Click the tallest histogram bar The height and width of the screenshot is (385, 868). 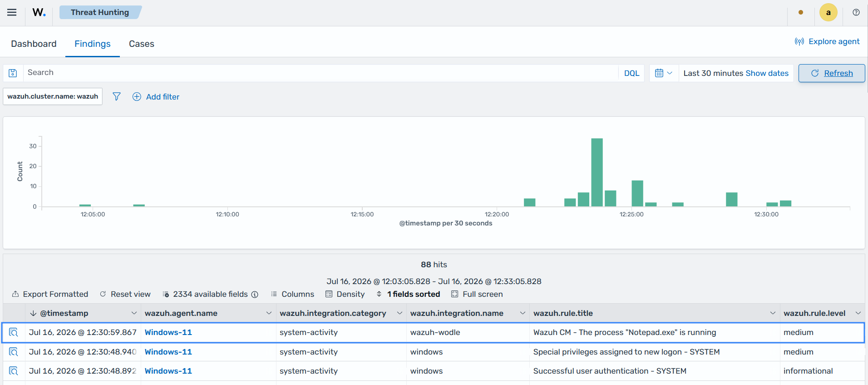(597, 172)
